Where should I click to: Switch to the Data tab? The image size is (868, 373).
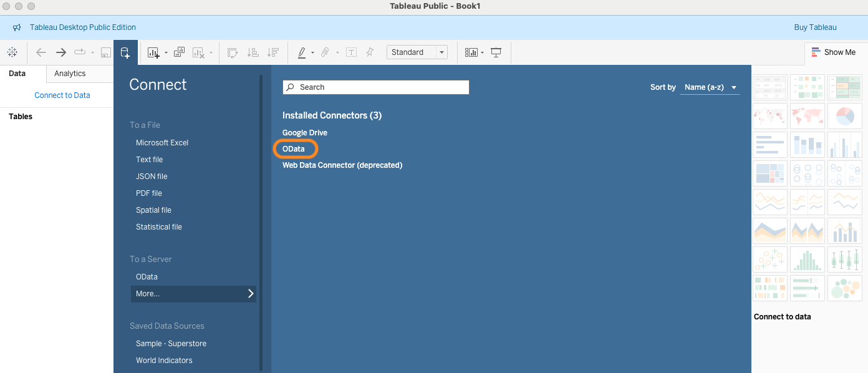[17, 74]
